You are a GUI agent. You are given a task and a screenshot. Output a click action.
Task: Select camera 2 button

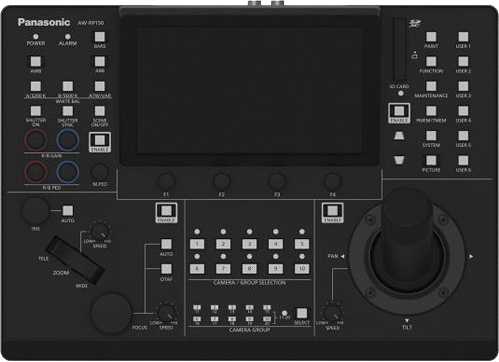point(223,244)
